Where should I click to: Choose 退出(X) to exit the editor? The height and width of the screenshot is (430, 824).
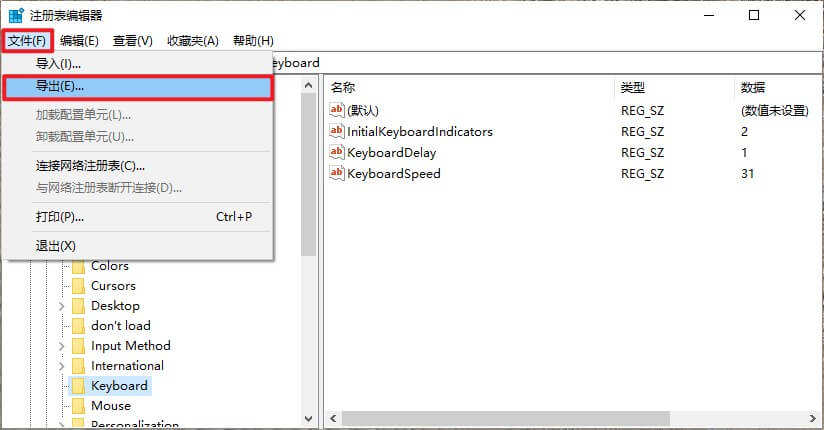[56, 246]
